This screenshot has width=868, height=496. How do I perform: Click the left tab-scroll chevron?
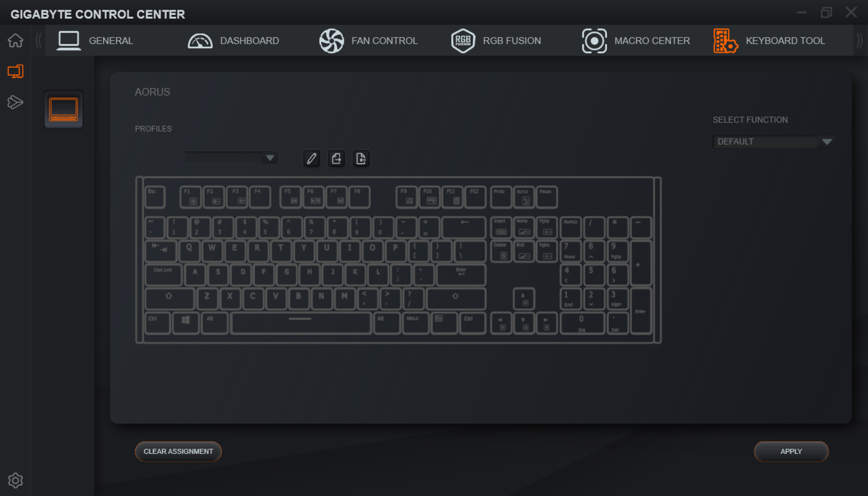point(38,41)
